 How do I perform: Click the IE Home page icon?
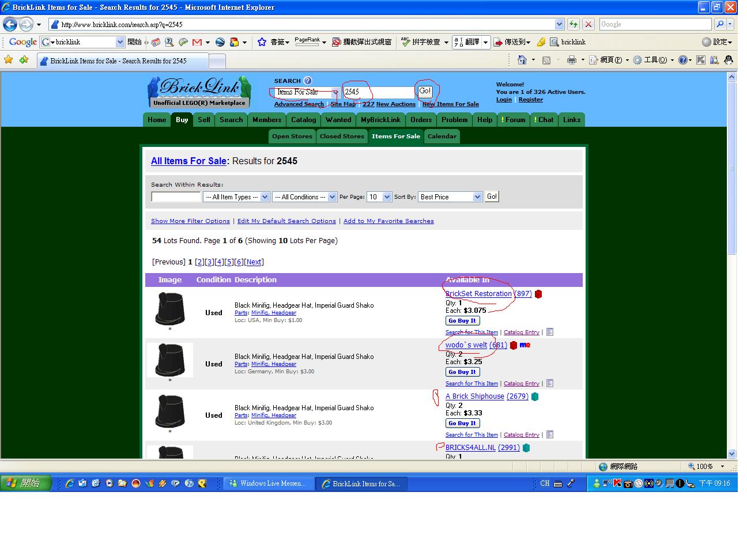tap(522, 60)
